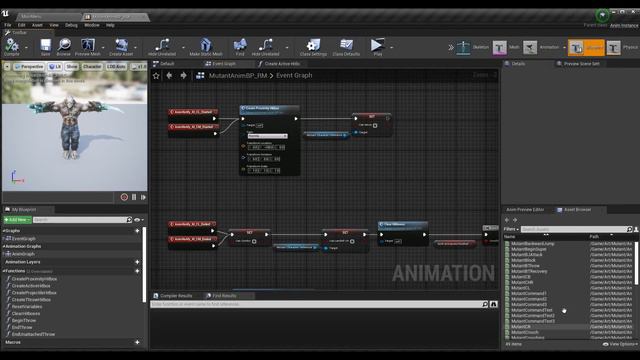Switch to Mesh editor mode
This screenshot has height=360, width=640.
[x=506, y=47]
